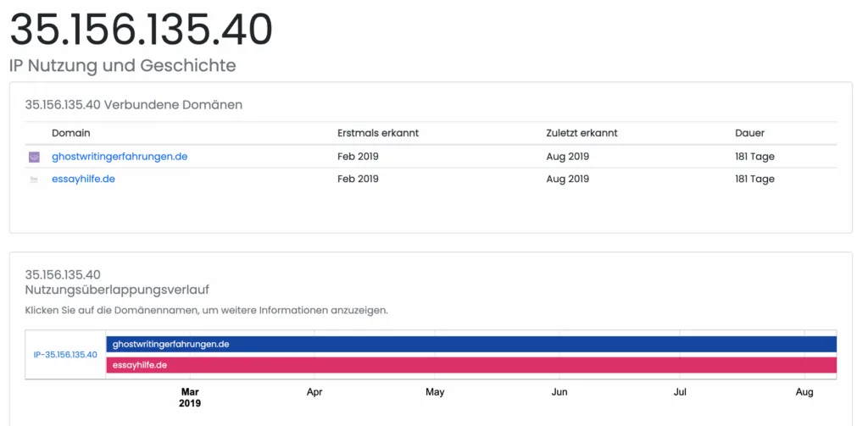This screenshot has height=426, width=868.
Task: Click the ghostwritingerfahrungen.de purple favicon
Action: pos(34,157)
